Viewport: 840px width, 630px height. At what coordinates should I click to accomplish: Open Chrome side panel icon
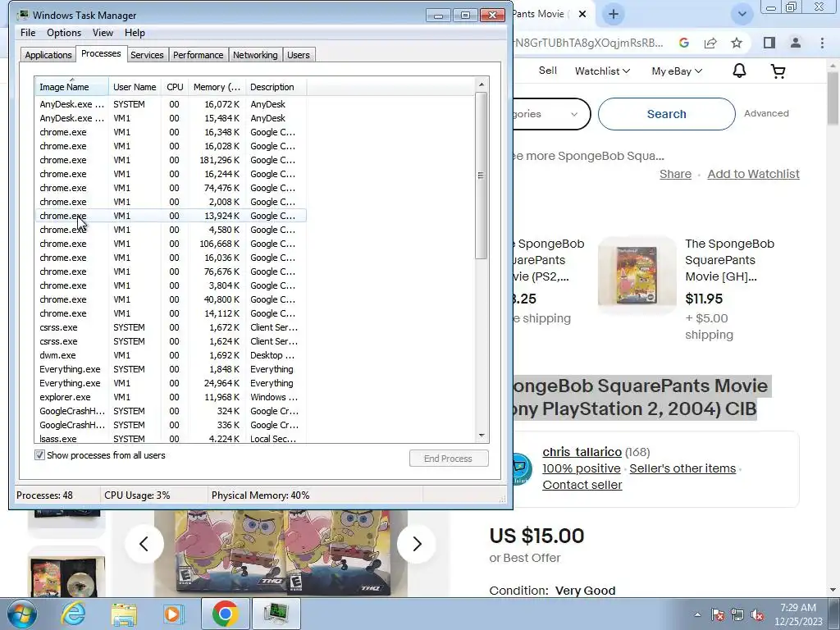tap(769, 43)
